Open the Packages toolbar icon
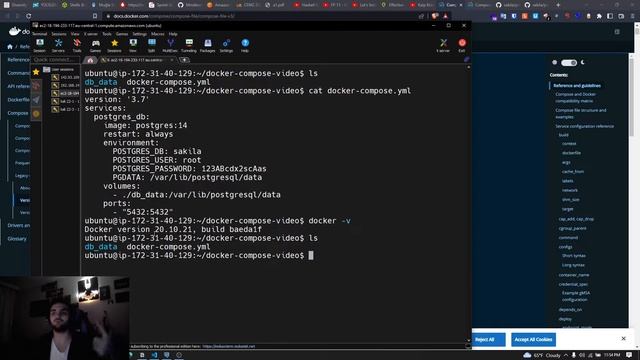 point(207,45)
